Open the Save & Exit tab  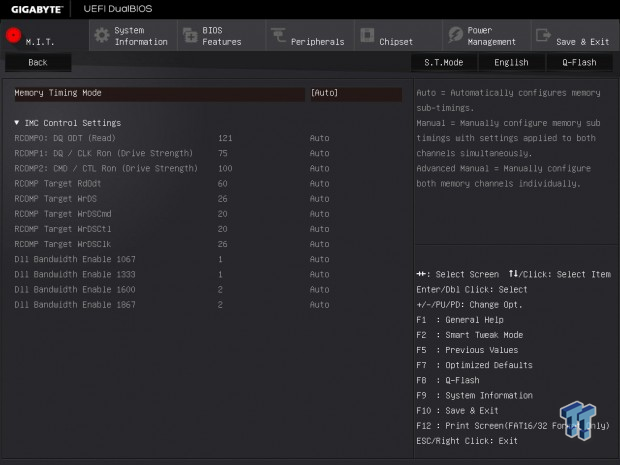(x=575, y=36)
